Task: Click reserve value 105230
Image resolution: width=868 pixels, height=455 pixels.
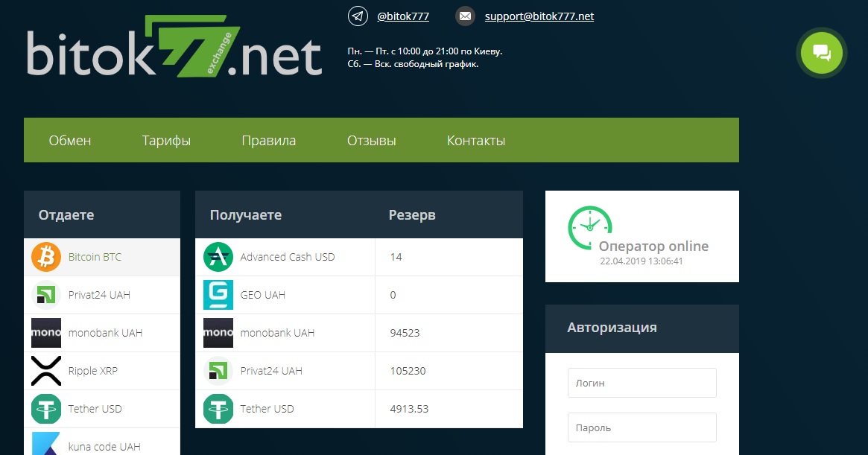Action: (x=408, y=371)
